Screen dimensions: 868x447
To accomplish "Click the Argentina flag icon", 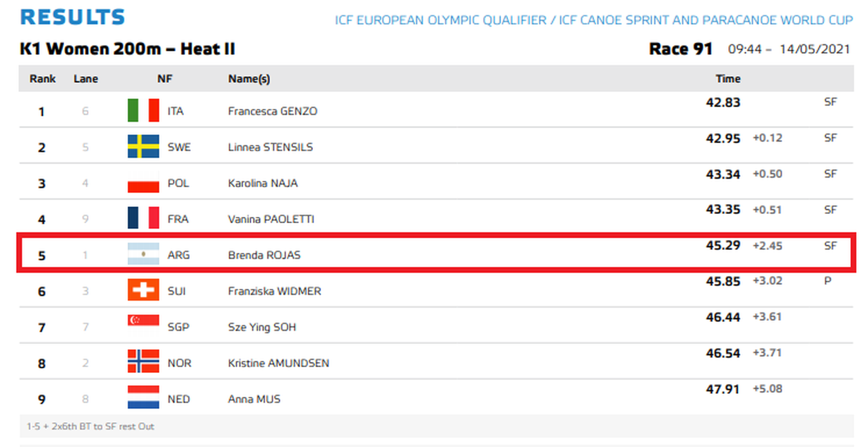I will point(143,254).
